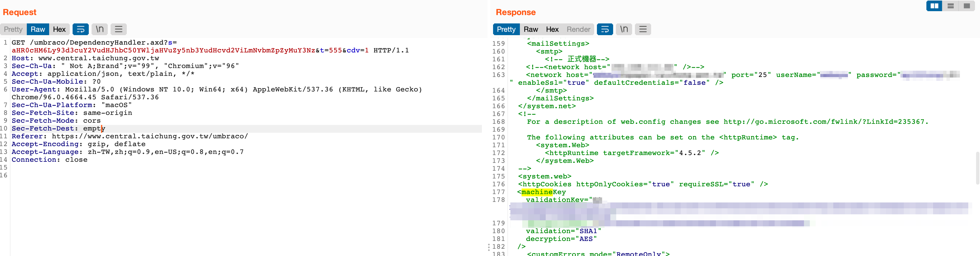This screenshot has width=980, height=256.
Task: Click the "Sec-Fetch-Site: same-origin" header
Action: (72, 112)
